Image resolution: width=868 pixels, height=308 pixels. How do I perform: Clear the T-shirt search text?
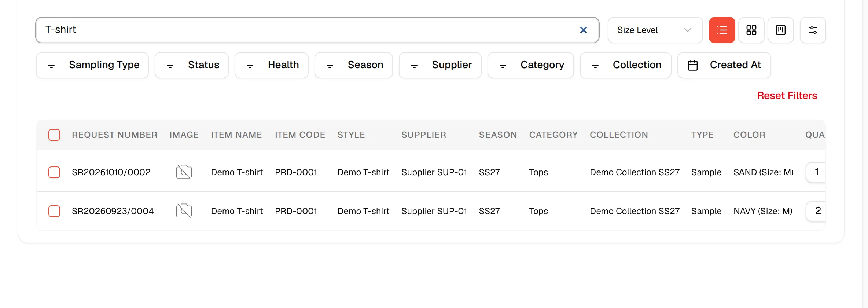583,30
